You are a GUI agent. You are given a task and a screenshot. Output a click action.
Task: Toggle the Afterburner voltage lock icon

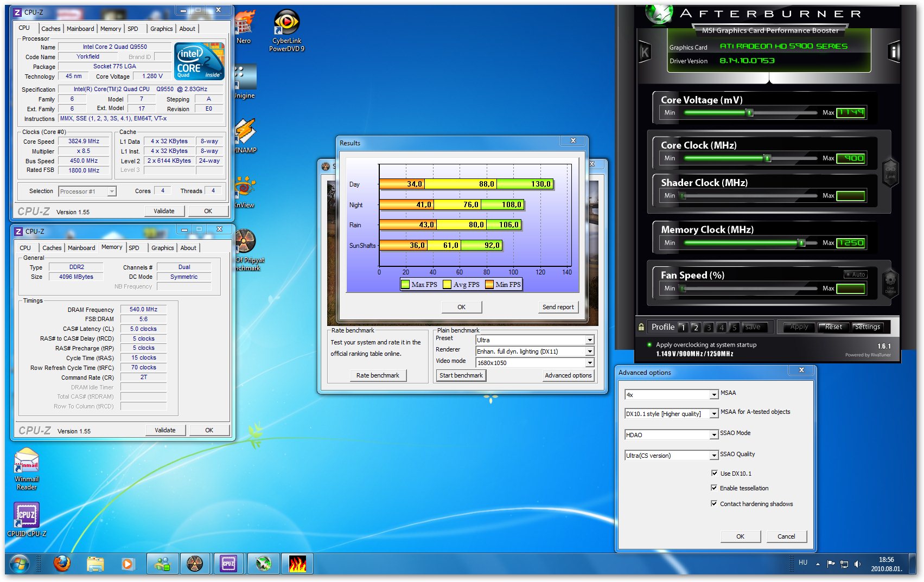click(x=641, y=327)
